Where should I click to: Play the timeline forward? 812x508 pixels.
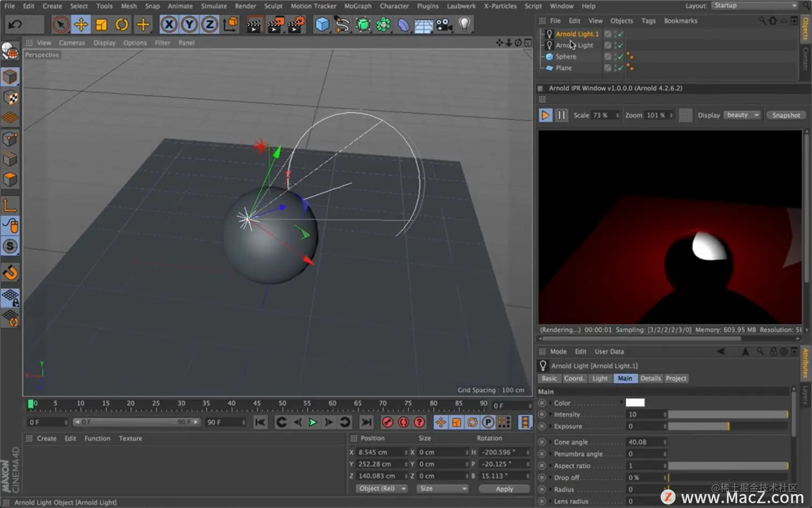point(313,423)
